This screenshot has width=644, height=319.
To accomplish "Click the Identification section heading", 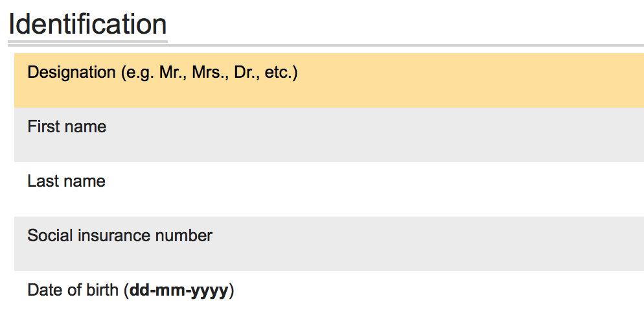I will pos(87,25).
